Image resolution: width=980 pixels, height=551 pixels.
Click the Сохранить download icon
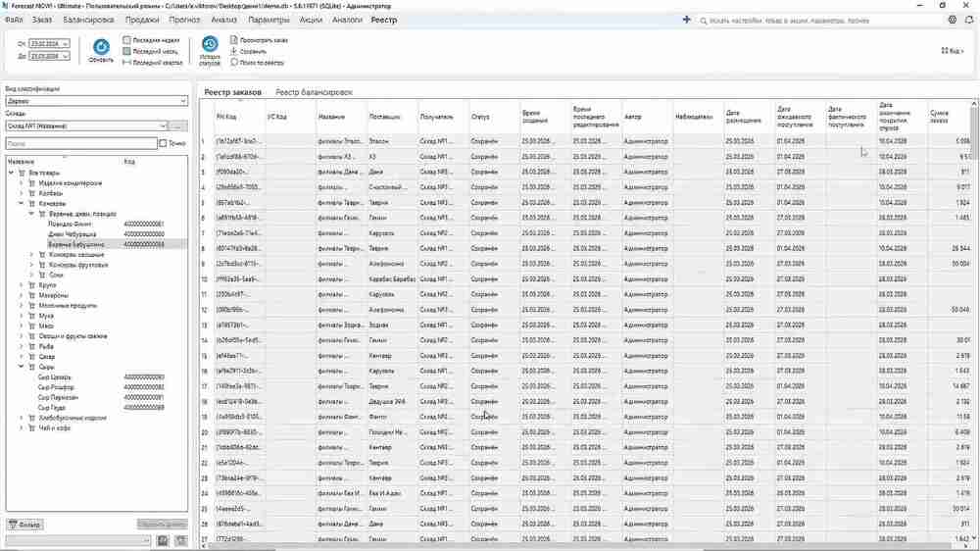(x=234, y=51)
